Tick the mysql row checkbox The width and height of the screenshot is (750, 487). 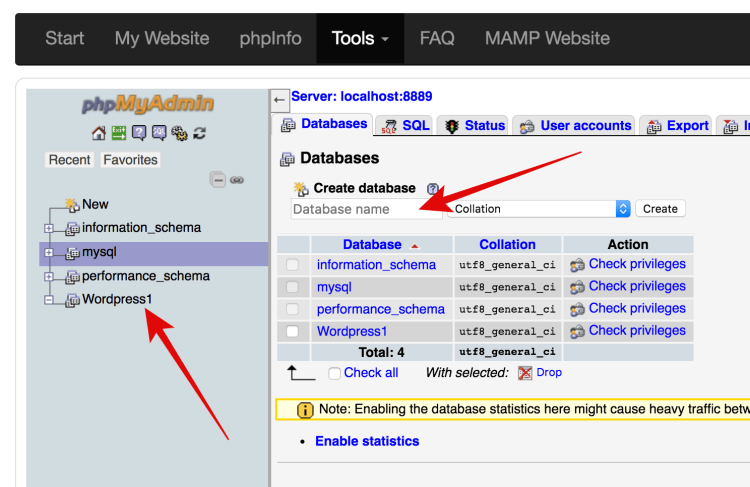point(292,287)
